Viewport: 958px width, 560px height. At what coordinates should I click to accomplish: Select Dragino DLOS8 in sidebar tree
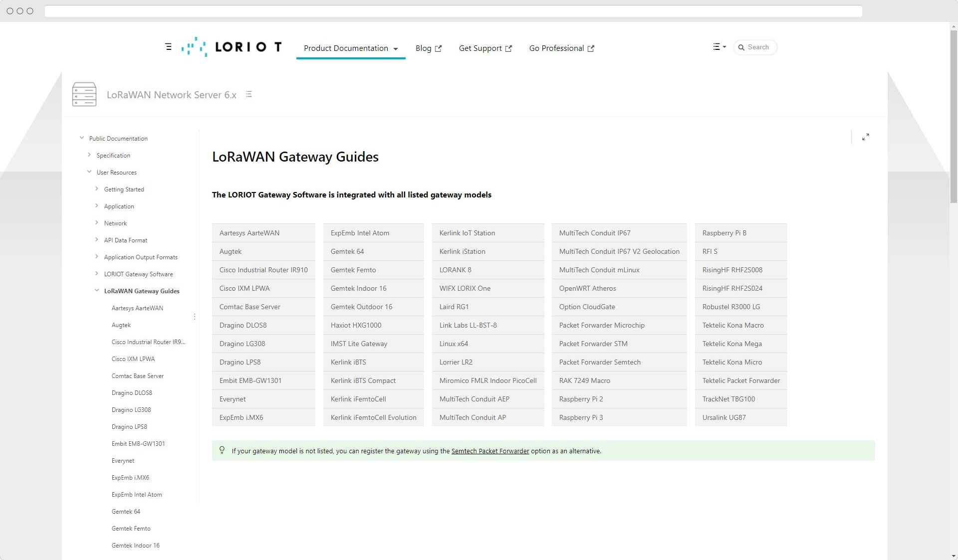coord(132,393)
